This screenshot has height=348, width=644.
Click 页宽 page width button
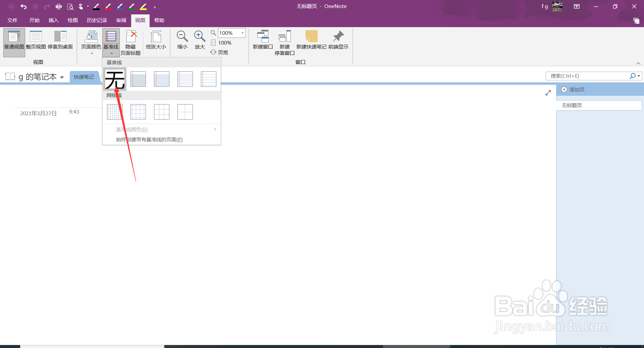tap(219, 52)
